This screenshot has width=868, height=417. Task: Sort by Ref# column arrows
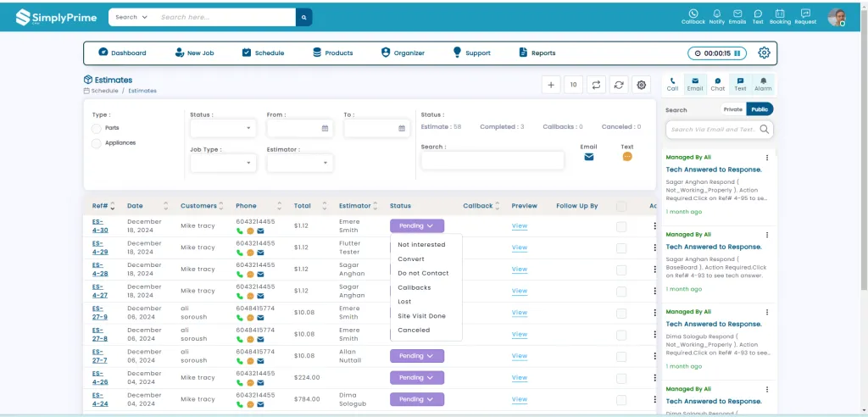pos(113,206)
